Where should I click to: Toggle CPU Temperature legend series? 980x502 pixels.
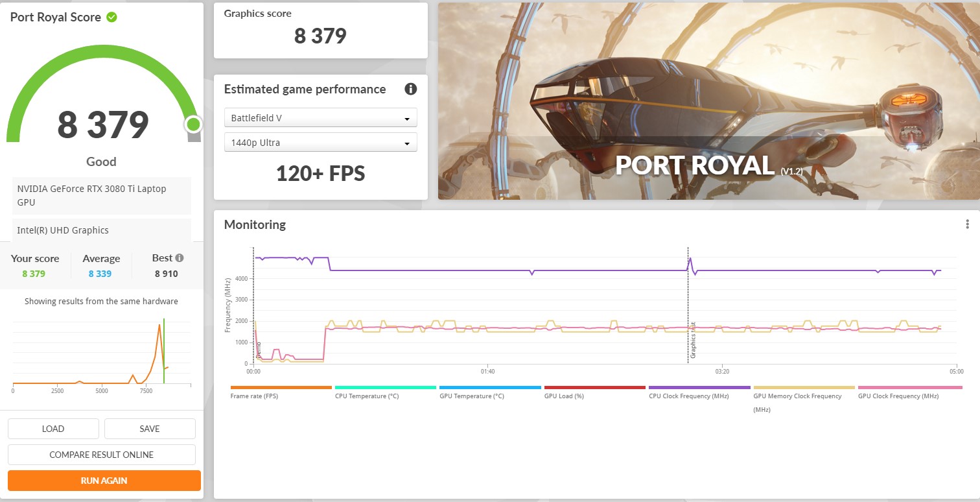coord(366,396)
